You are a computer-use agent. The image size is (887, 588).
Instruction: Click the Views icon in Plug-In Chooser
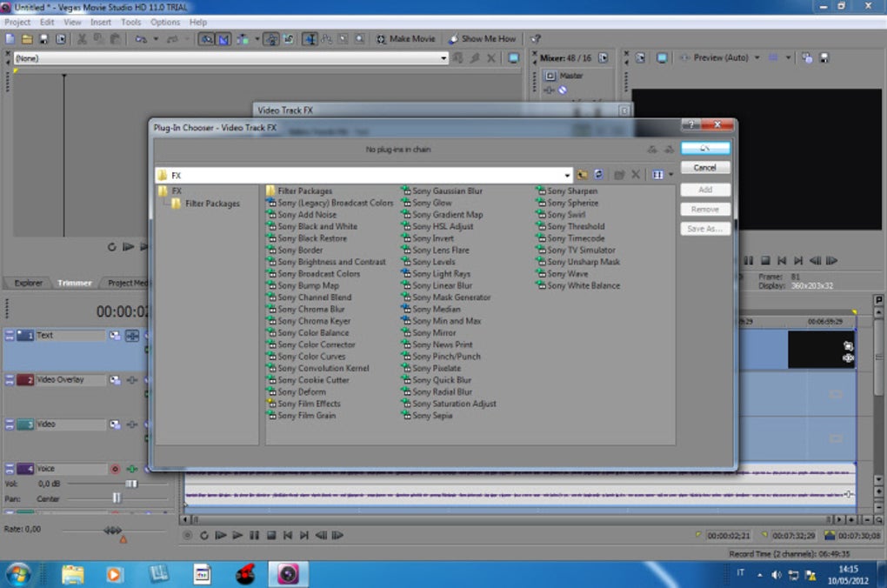point(657,175)
